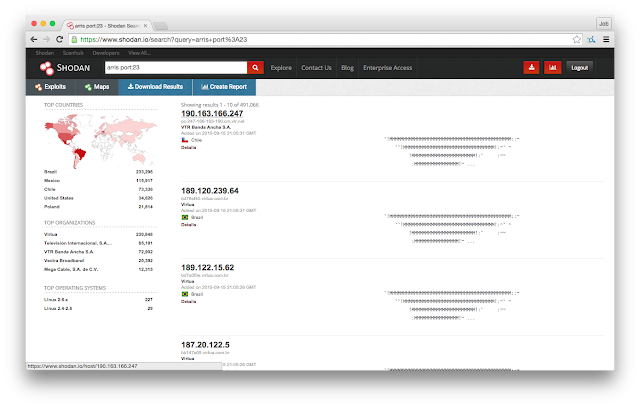
Task: Open result 187.20.122.5
Action: pos(205,345)
